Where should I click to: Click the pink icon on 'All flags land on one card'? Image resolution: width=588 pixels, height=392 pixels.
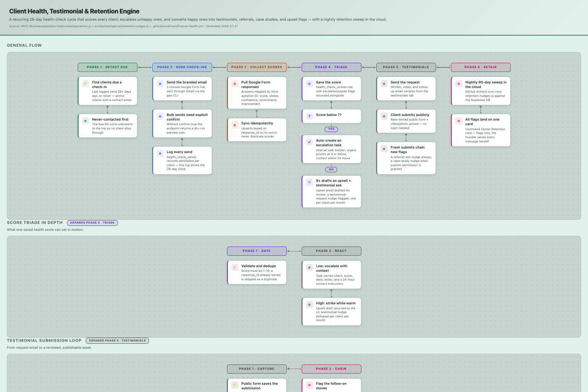click(459, 121)
